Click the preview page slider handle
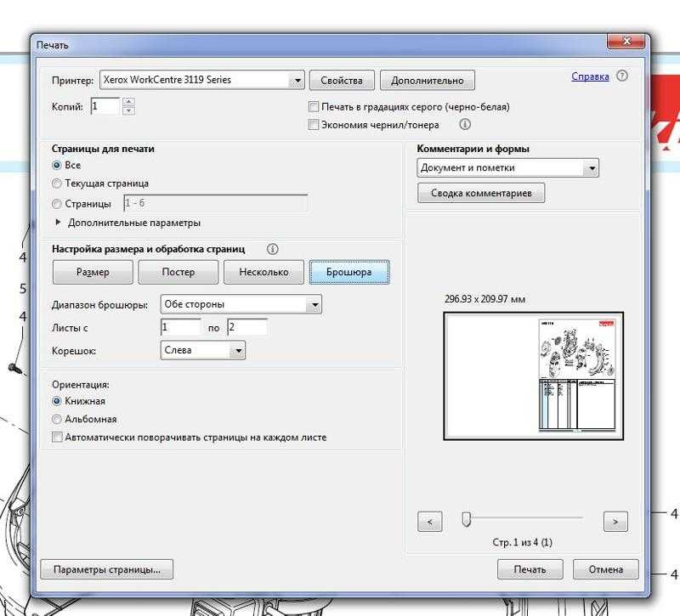Image resolution: width=680 pixels, height=616 pixels. (466, 519)
